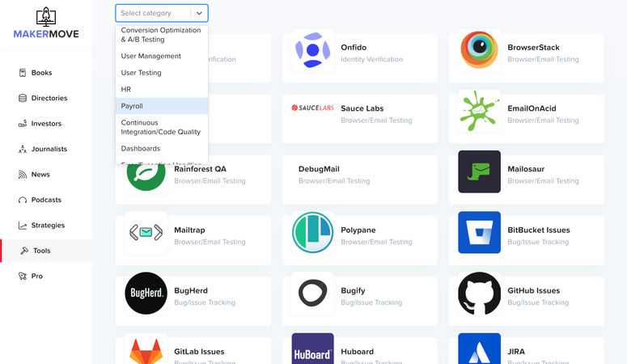Click the GitHub Issues title text
The image size is (627, 364).
(x=534, y=291)
